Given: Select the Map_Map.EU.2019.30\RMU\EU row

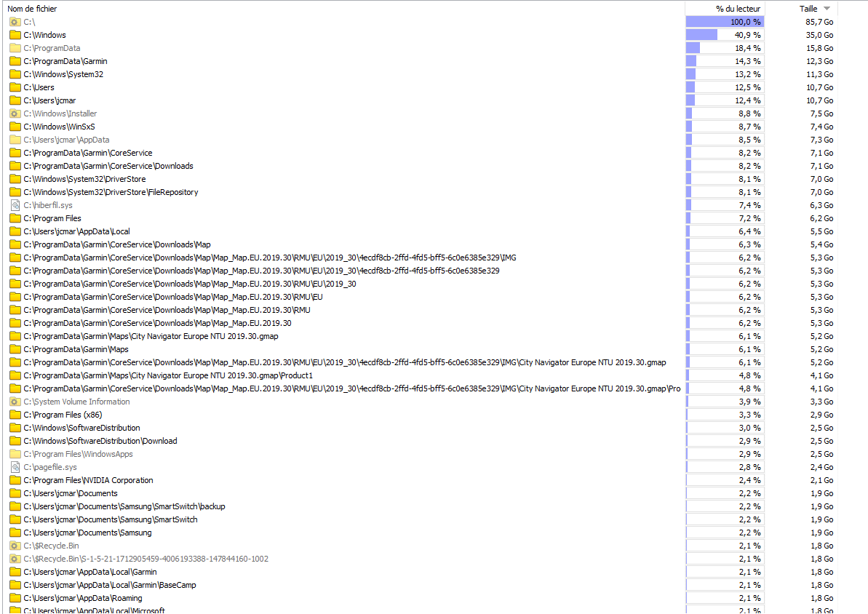Looking at the screenshot, I should click(421, 298).
